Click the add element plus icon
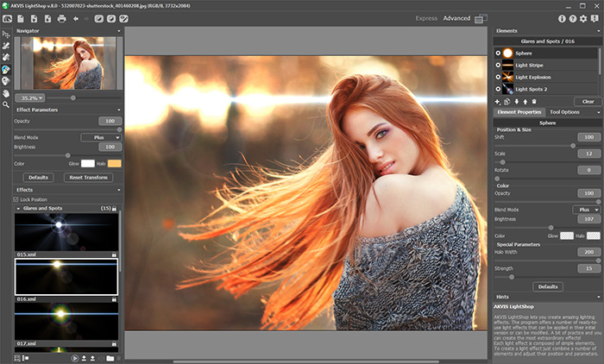Viewport: 604px width, 364px height. (498, 102)
